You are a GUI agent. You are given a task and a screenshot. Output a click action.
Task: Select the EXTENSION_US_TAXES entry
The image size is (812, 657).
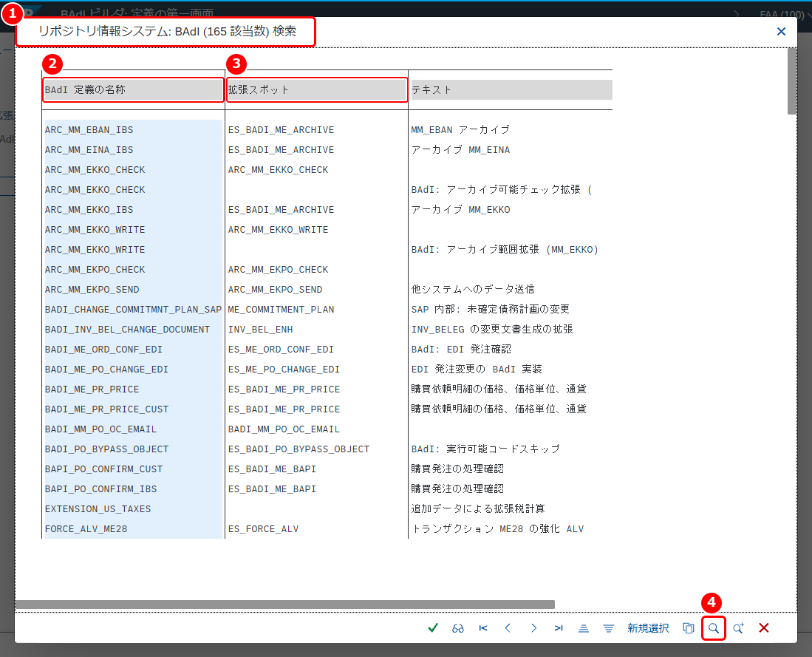tap(98, 508)
